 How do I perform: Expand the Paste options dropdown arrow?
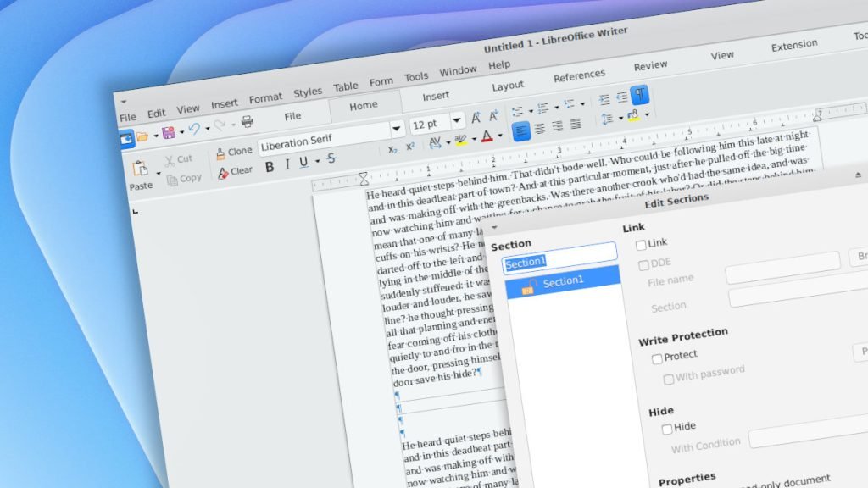(159, 173)
